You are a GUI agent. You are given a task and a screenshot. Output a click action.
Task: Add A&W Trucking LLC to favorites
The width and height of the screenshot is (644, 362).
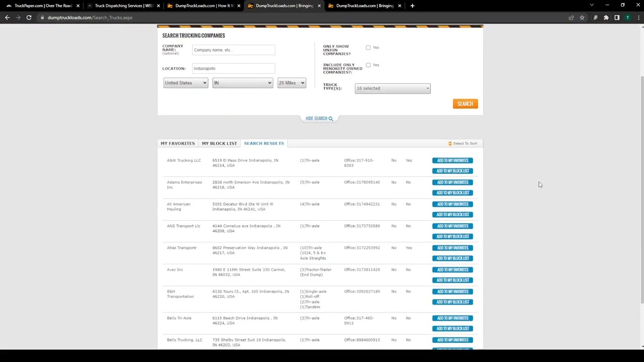point(452,160)
